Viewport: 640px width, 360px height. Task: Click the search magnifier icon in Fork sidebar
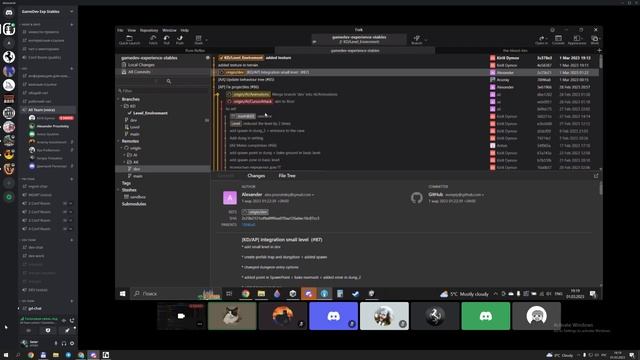coord(169,81)
